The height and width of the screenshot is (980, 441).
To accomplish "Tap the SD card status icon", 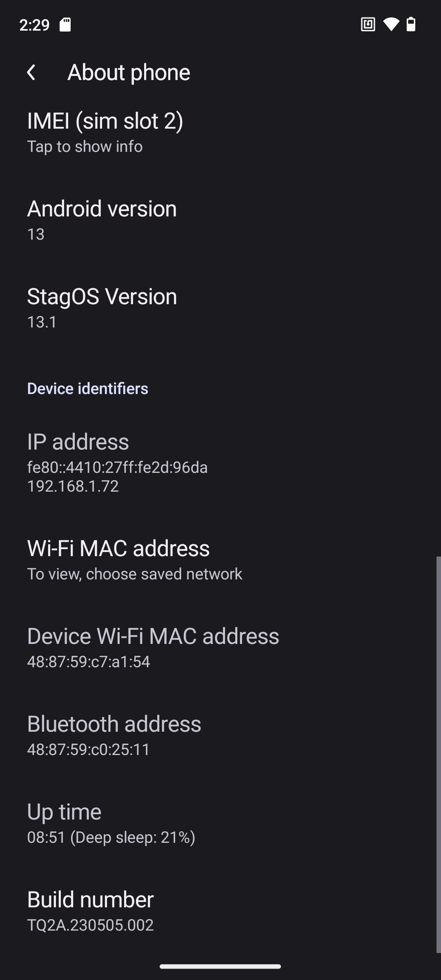I will tap(65, 24).
